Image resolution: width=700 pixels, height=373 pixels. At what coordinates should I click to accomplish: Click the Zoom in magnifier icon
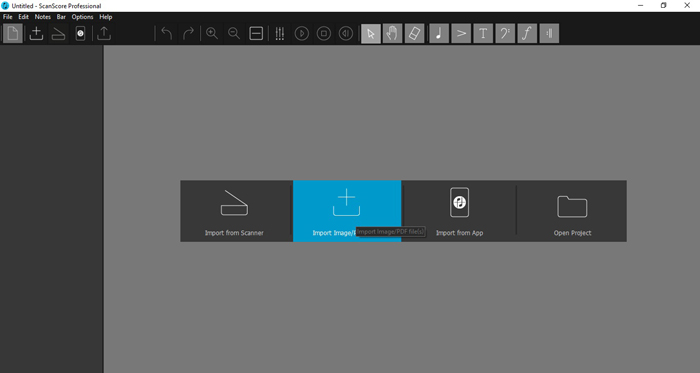point(212,33)
